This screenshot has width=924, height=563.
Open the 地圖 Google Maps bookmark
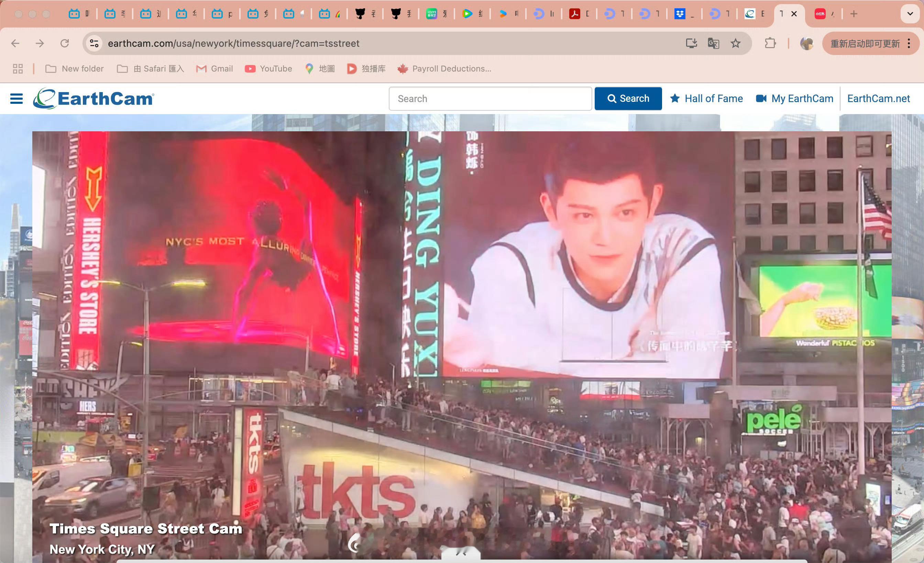click(320, 69)
